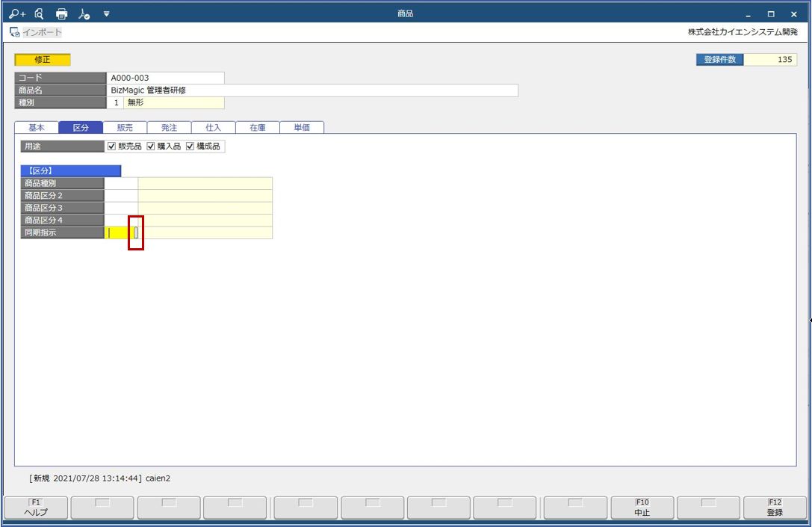The image size is (812, 527).
Task: Click the コード field containing A000-003
Action: [165, 78]
